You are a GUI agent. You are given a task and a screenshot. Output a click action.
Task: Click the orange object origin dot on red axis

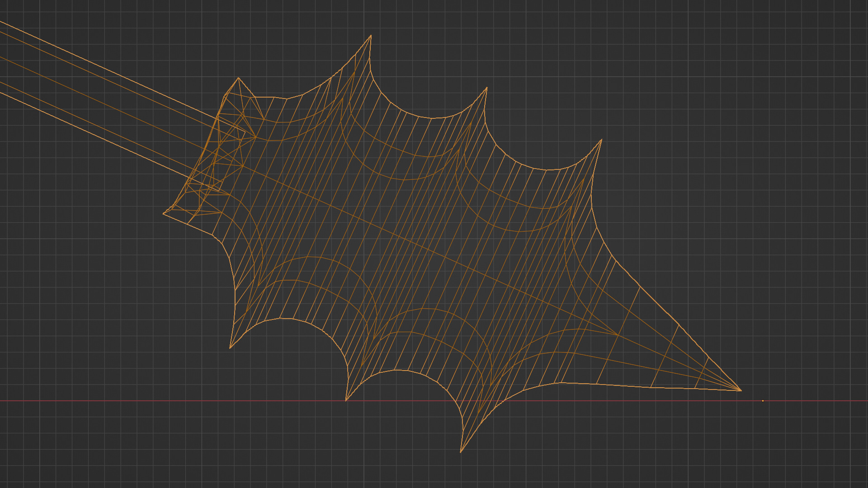click(763, 401)
